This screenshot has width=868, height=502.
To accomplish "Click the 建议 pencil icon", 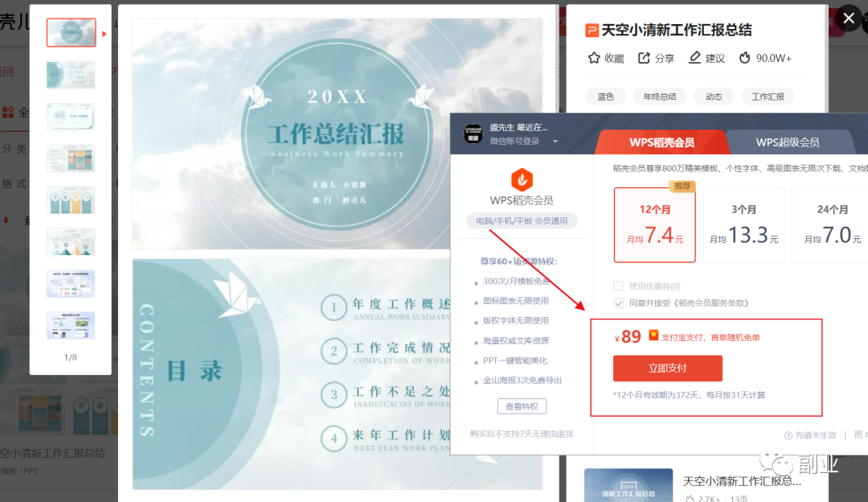I will pyautogui.click(x=694, y=58).
